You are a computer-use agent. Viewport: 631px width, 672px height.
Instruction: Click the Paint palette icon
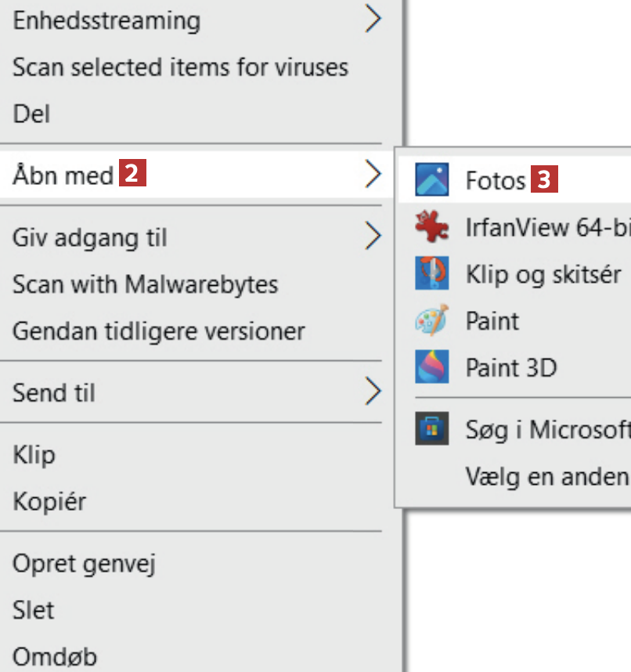(x=431, y=320)
